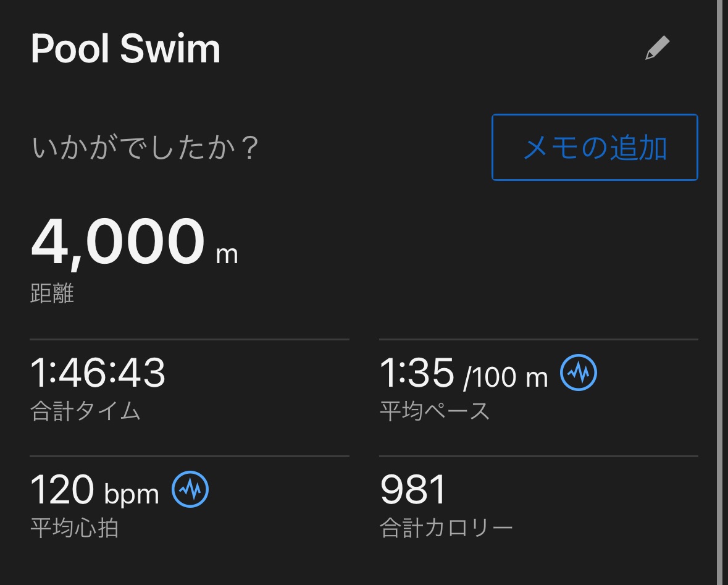
Task: Tap the m unit beside 4,000
Action: [x=227, y=254]
